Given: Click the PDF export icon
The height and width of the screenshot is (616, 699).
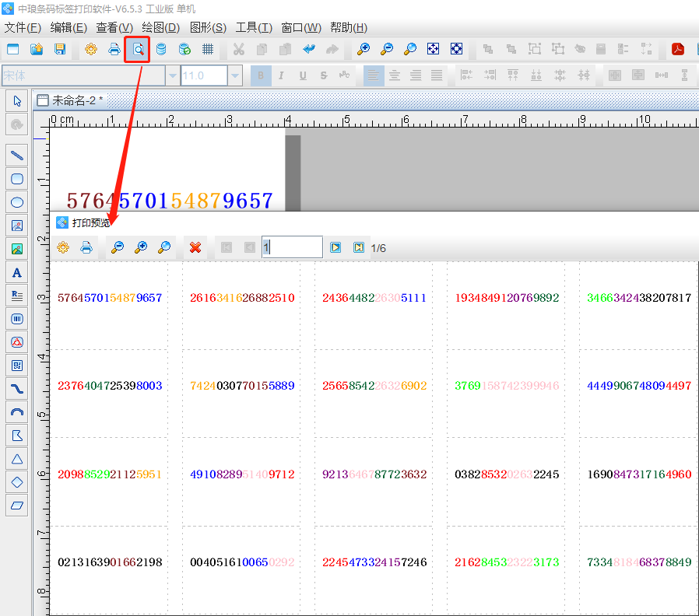Looking at the screenshot, I should pos(678,50).
